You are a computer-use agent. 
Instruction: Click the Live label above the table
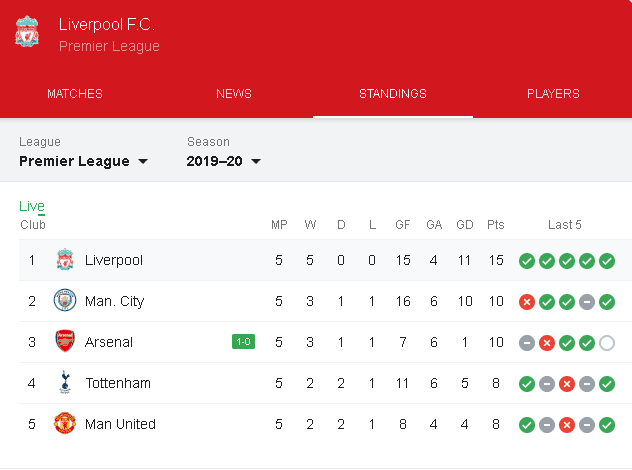tap(32, 206)
